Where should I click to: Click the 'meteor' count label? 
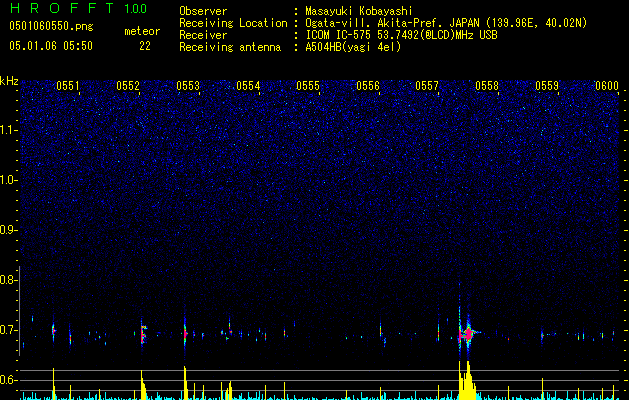pyautogui.click(x=142, y=31)
